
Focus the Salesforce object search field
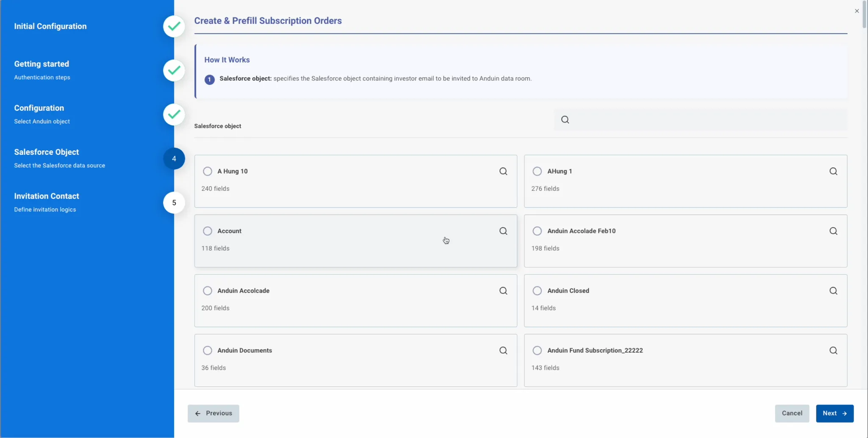tap(701, 120)
